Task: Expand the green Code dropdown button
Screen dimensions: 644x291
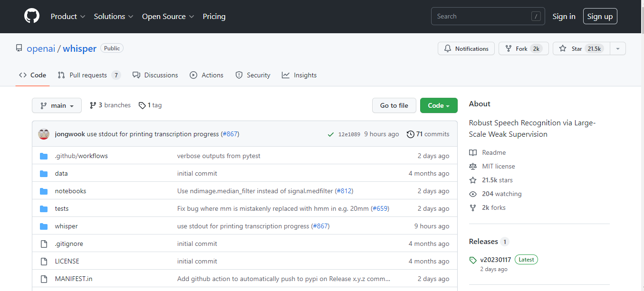Action: coord(439,105)
